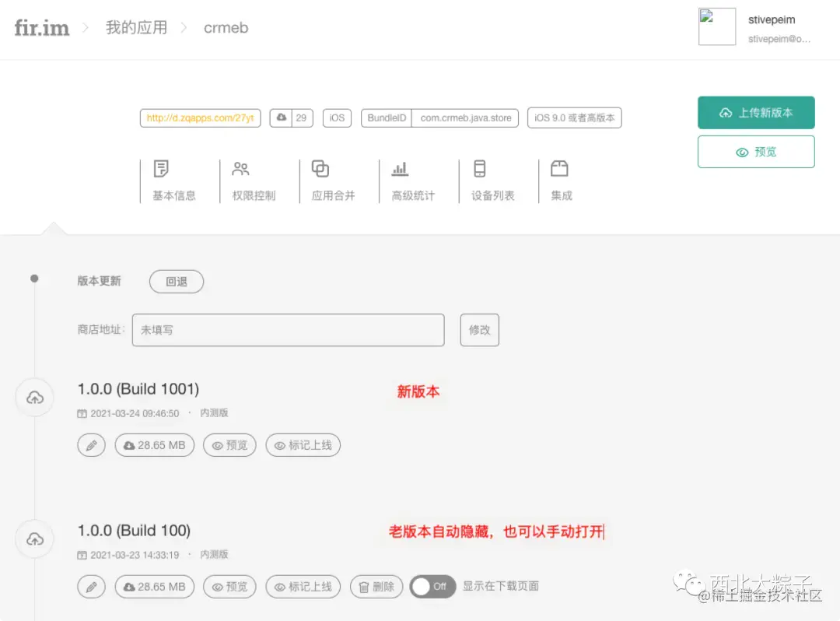Open stivepeim user avatar
The image size is (840, 621).
tap(717, 26)
